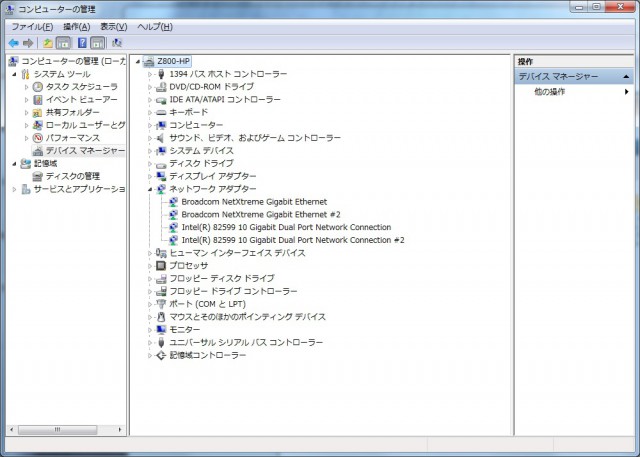Click the Forward arrow toolbar icon

28,43
